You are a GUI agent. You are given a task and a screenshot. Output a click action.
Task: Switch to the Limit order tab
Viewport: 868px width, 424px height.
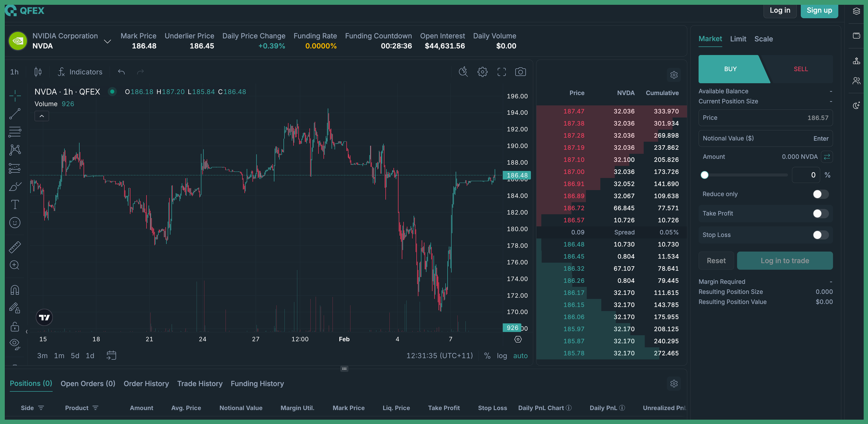pos(738,39)
